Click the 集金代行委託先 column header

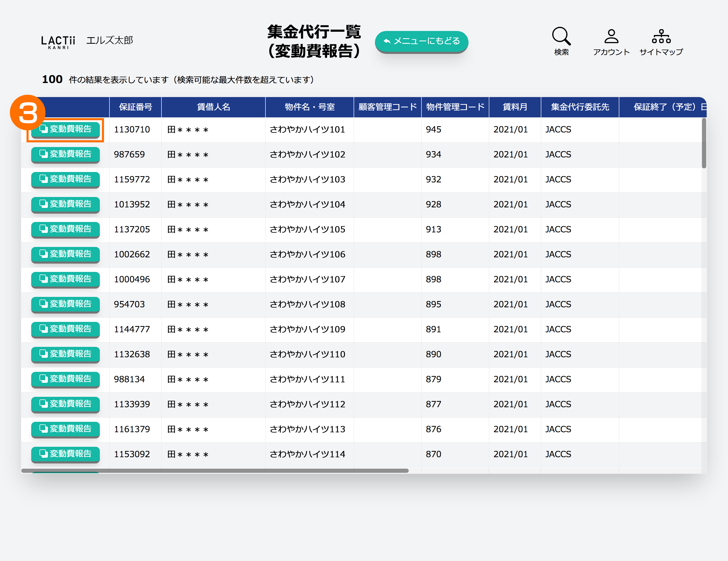[580, 107]
